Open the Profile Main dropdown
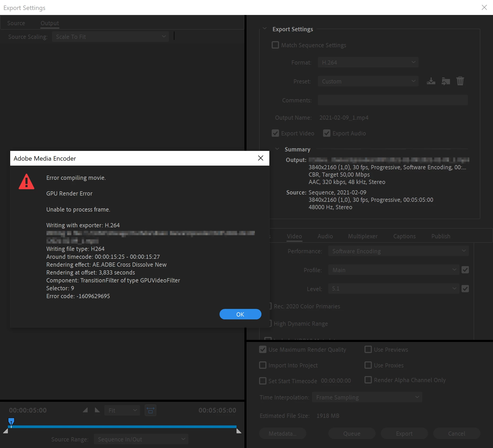The image size is (493, 448). (x=394, y=270)
